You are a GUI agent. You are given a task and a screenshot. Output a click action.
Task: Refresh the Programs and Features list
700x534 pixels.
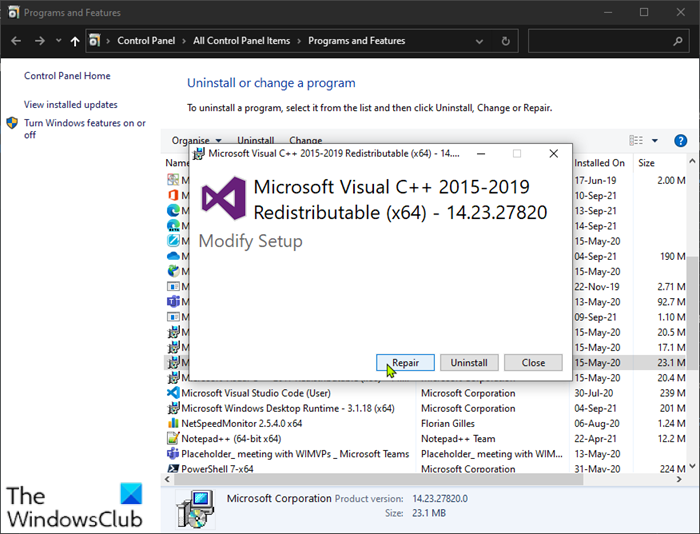(x=505, y=41)
